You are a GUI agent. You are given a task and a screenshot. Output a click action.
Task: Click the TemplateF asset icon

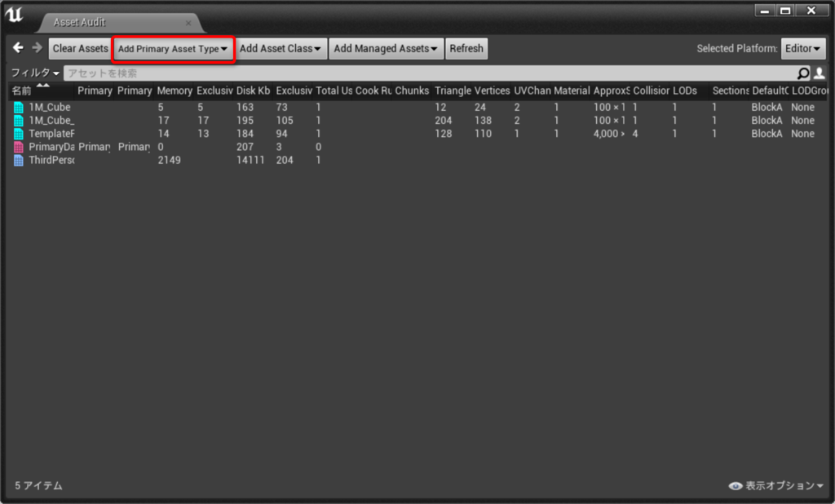point(19,134)
